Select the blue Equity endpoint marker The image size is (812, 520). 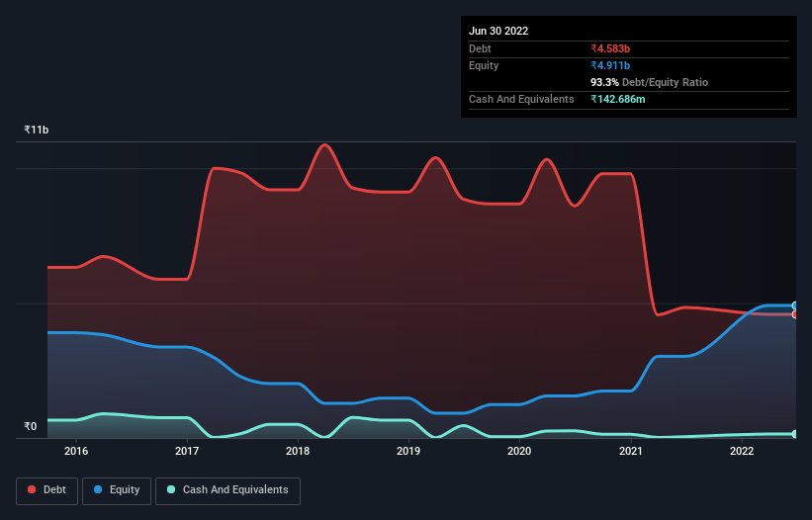795,305
